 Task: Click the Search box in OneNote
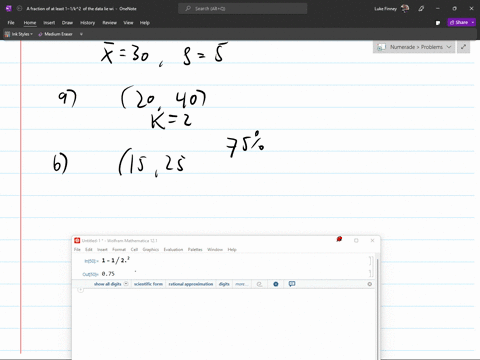(x=243, y=9)
